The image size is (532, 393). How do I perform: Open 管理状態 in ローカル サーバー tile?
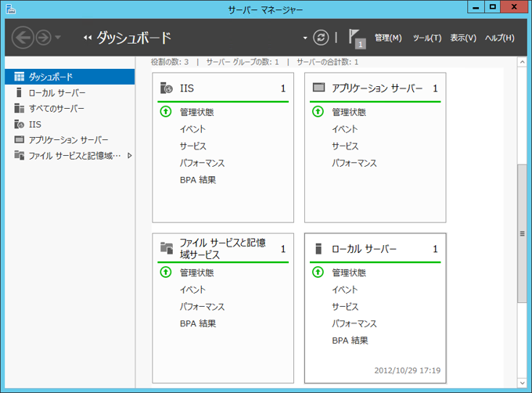click(349, 272)
